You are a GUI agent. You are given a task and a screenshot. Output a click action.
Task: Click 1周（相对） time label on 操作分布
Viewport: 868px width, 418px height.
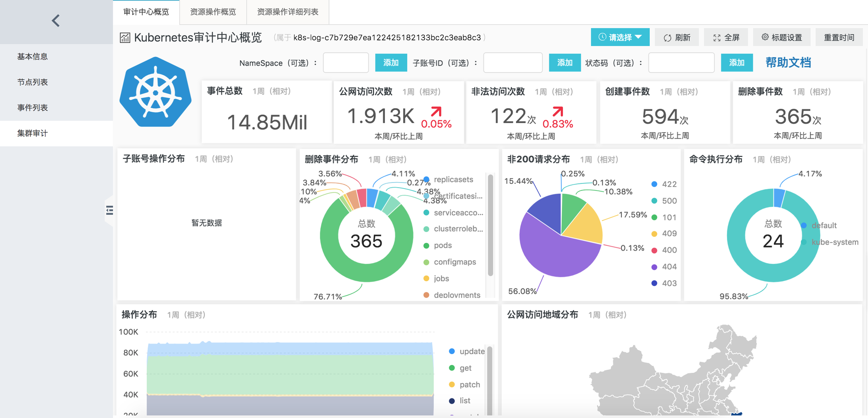coord(187,315)
